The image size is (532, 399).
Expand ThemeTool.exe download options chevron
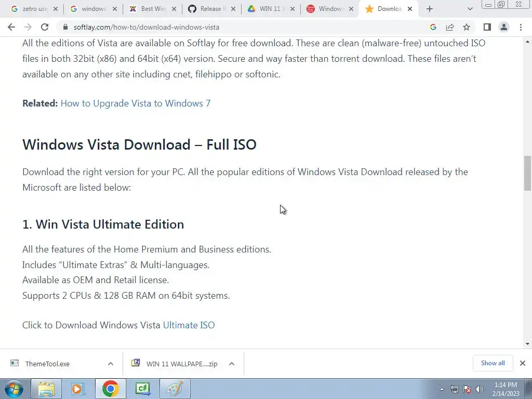111,364
